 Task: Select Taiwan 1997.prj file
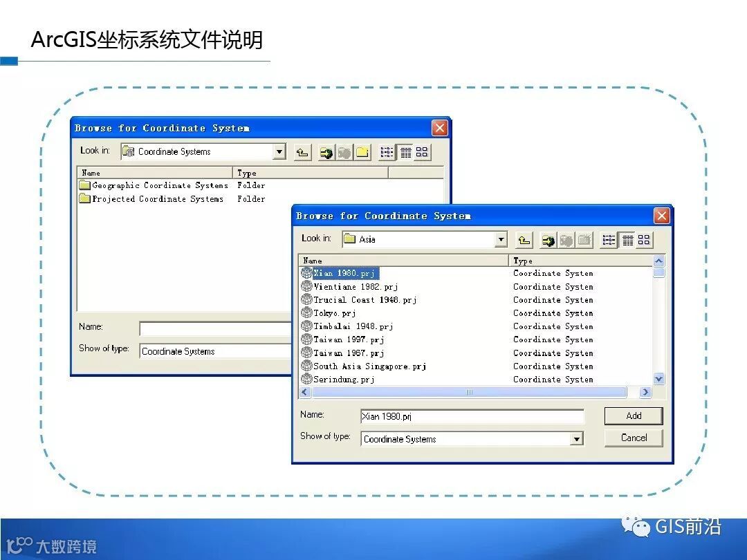(x=349, y=339)
